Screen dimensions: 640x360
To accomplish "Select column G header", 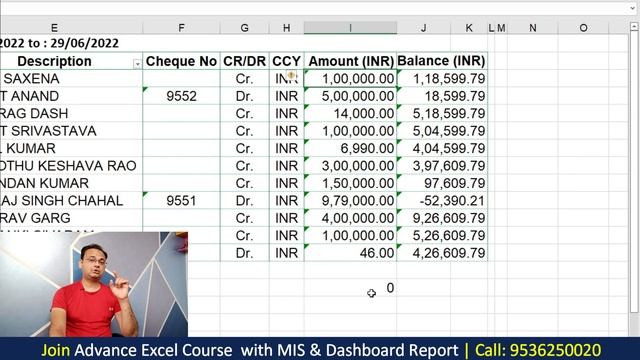I will (x=244, y=28).
